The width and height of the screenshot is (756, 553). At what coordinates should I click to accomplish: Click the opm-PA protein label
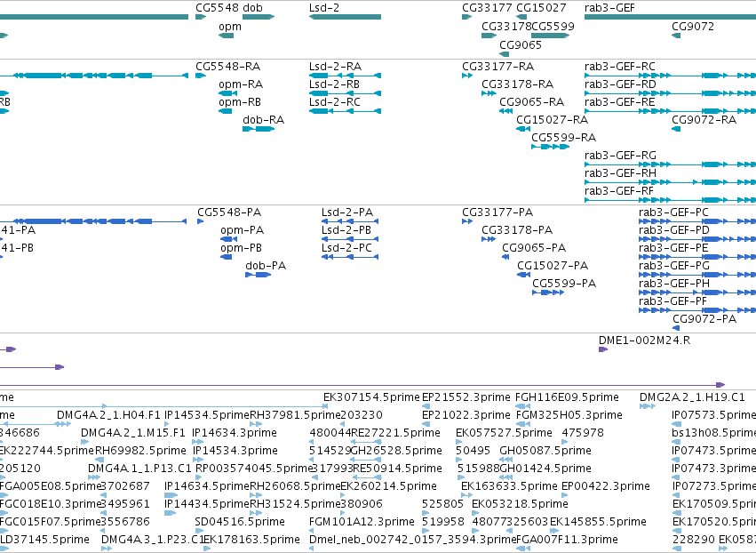pyautogui.click(x=242, y=230)
